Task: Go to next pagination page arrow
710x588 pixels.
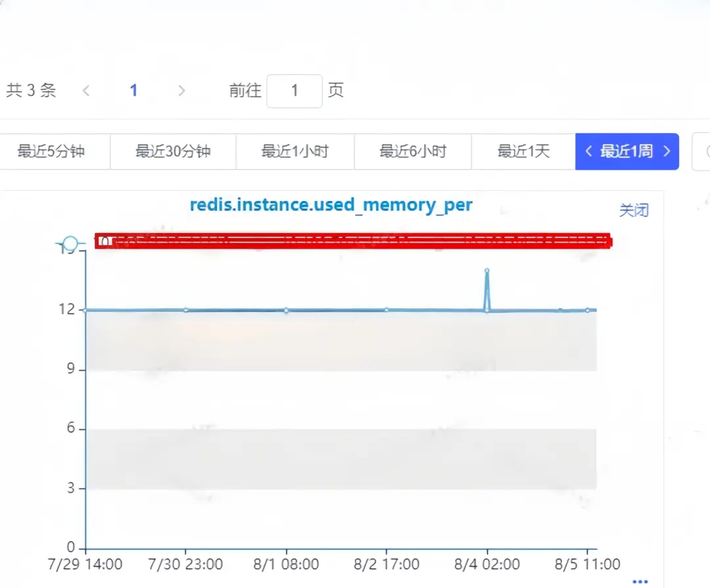Action: tap(181, 91)
